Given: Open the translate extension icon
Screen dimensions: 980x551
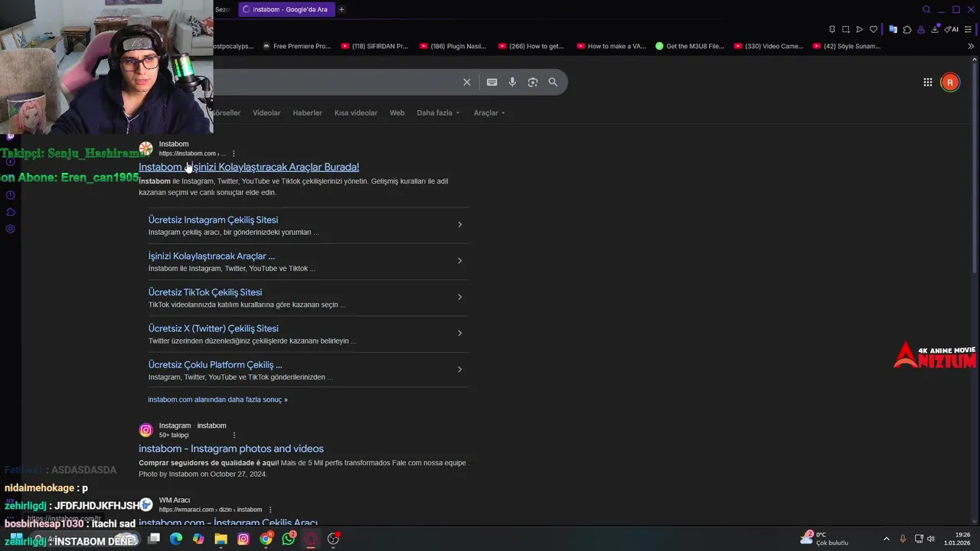Looking at the screenshot, I should (x=893, y=29).
